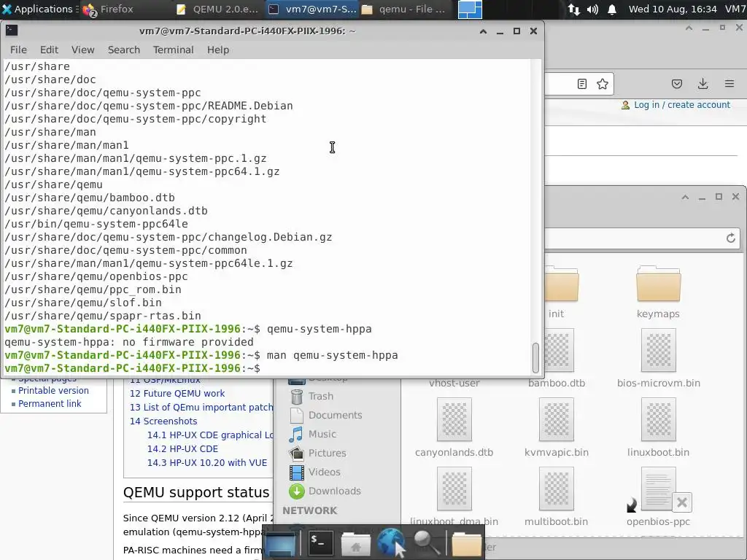The image size is (747, 560).
Task: Click the dock Show Desktop icon
Action: (x=281, y=543)
